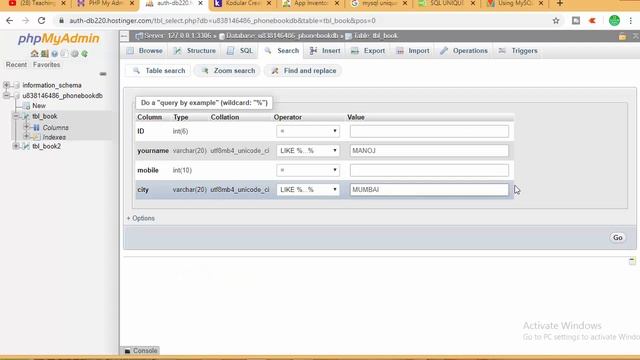Click New in database tree

(x=39, y=106)
